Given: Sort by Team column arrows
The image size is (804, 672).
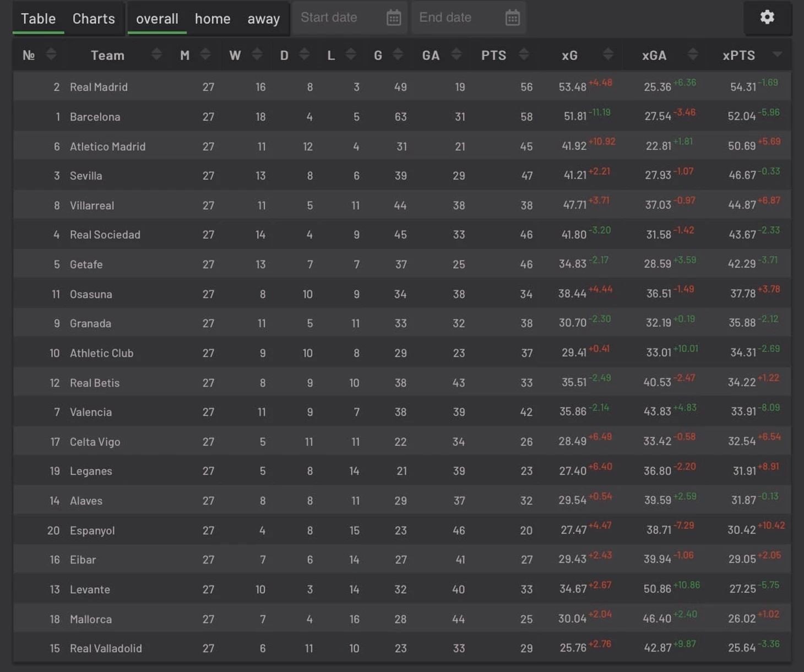Looking at the screenshot, I should [x=156, y=54].
